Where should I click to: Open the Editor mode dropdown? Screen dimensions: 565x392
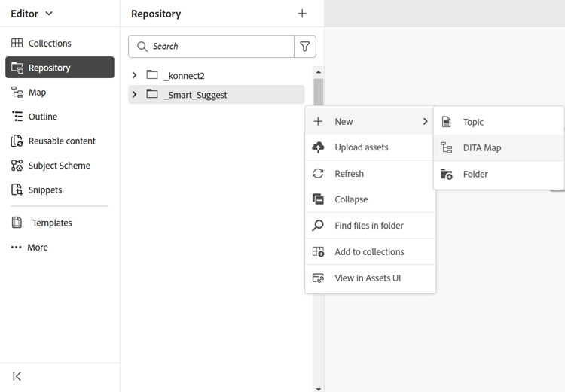[x=32, y=14]
